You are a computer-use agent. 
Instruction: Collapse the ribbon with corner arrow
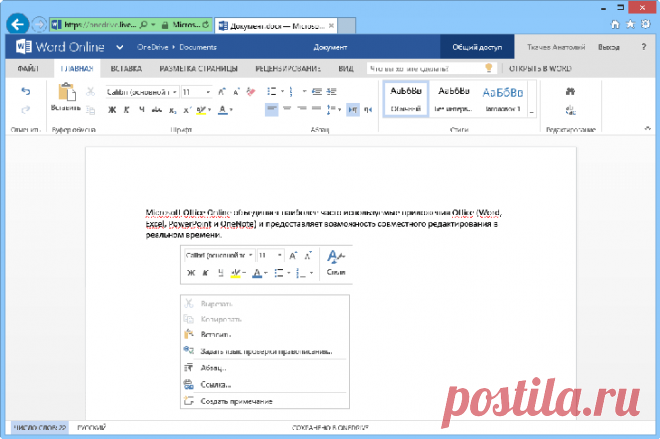pyautogui.click(x=647, y=128)
